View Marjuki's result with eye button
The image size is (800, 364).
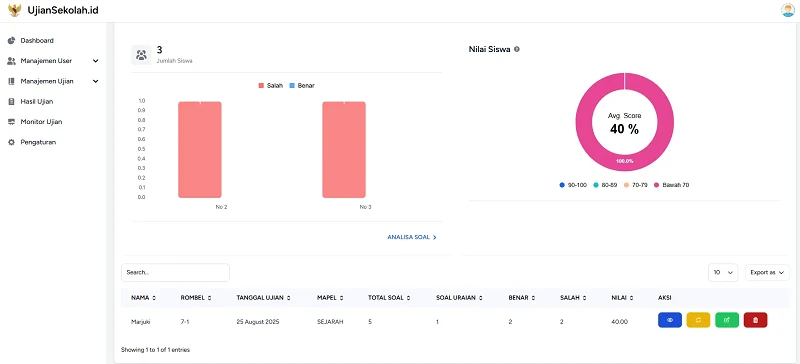point(670,320)
